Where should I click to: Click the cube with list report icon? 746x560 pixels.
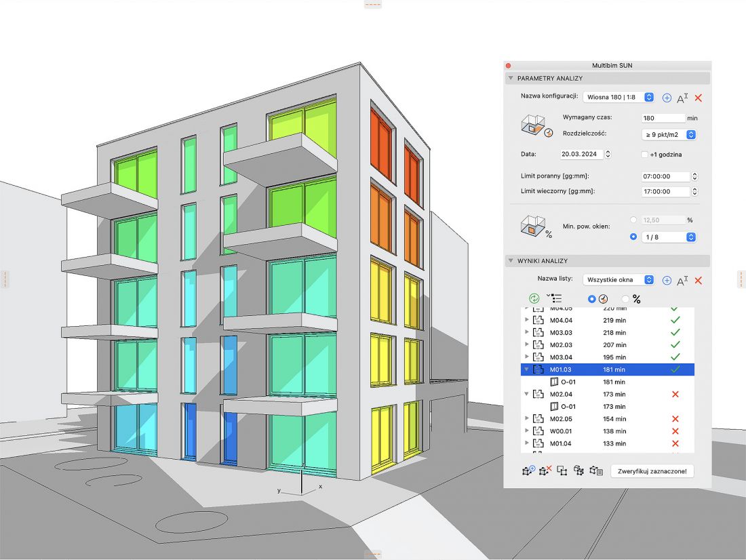596,471
